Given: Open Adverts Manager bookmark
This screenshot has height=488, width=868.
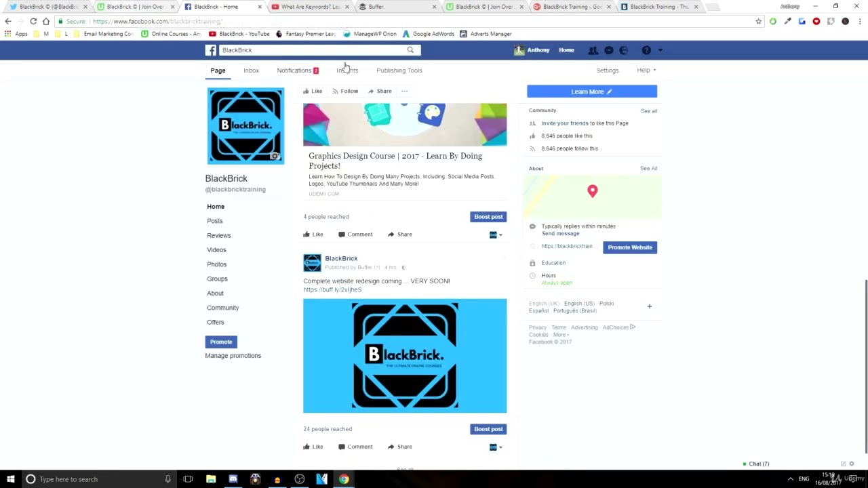Looking at the screenshot, I should (486, 34).
